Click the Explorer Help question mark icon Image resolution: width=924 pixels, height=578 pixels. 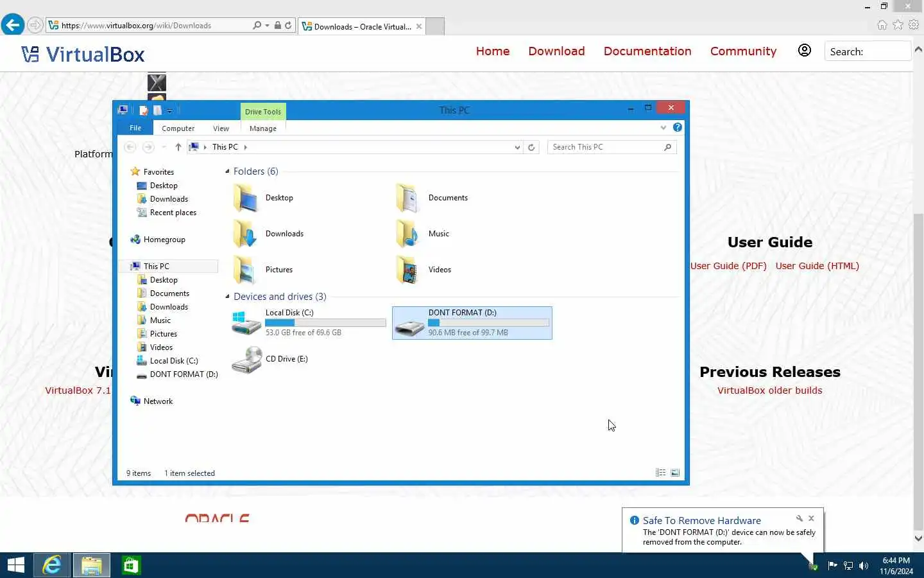[678, 127]
